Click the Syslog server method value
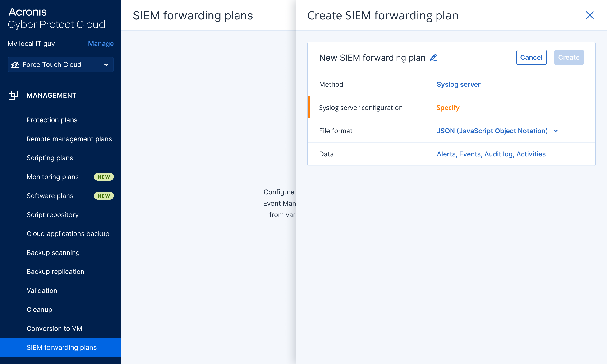Image resolution: width=607 pixels, height=364 pixels. click(458, 84)
